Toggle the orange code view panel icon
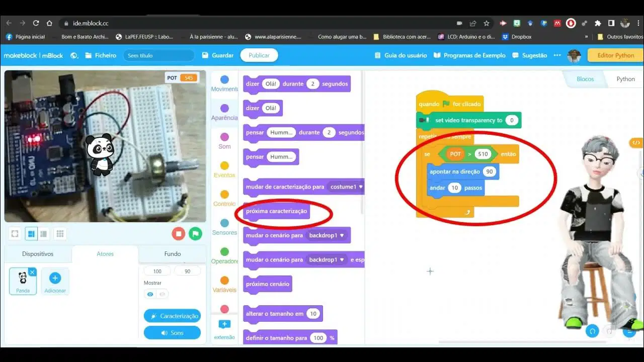Viewport: 644px width, 362px height. click(x=636, y=143)
